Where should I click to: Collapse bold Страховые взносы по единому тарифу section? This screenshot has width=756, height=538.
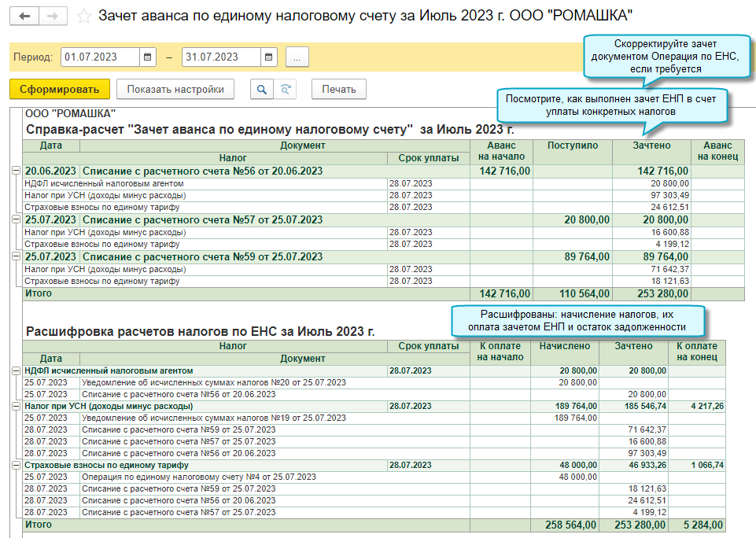(x=16, y=465)
